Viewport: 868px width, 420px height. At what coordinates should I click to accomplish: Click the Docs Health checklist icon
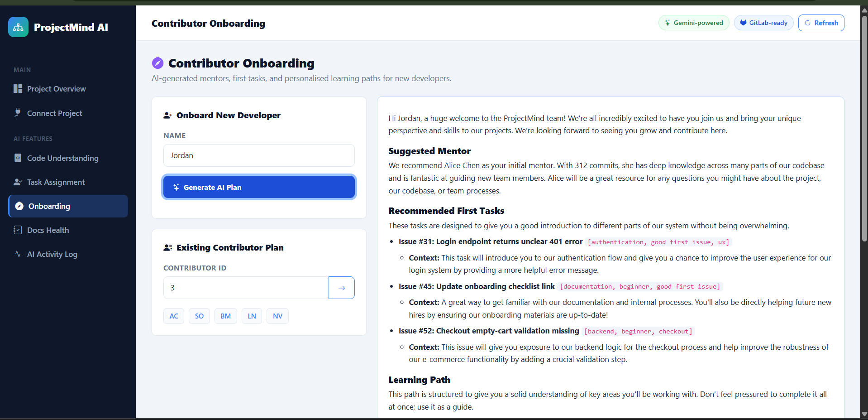[18, 230]
